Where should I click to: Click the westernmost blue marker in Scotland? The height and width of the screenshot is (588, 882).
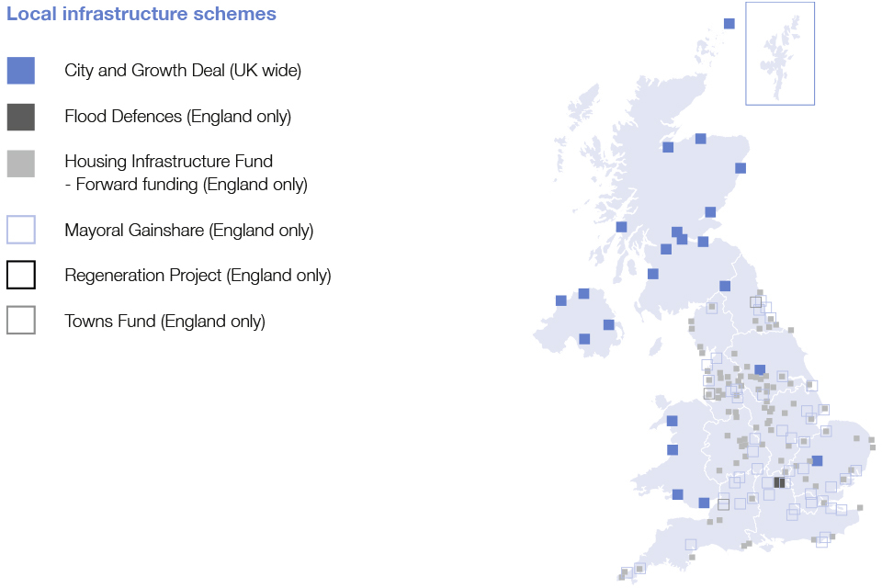[x=621, y=227]
